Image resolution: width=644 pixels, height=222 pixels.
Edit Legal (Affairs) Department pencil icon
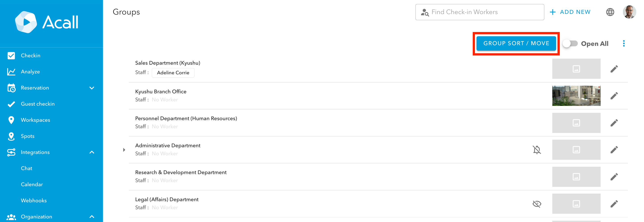pyautogui.click(x=614, y=204)
